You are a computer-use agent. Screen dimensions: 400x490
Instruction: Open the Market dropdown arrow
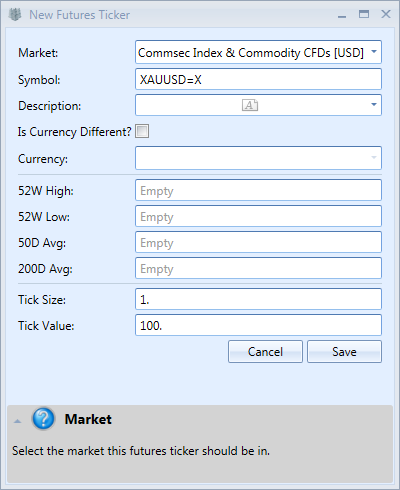tap(374, 52)
